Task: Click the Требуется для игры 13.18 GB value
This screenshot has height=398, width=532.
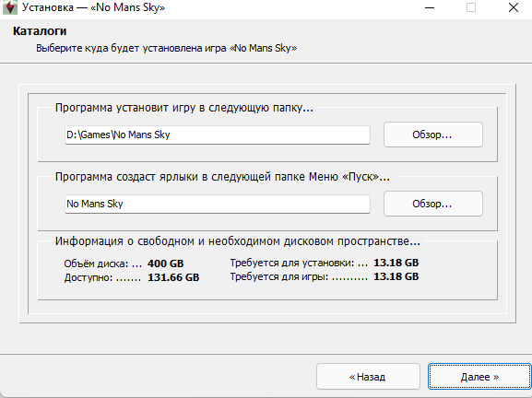Action: pos(396,276)
